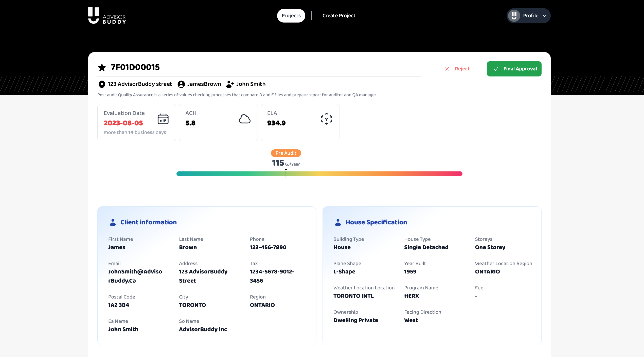Click the ELA scan icon
The width and height of the screenshot is (644, 357).
[326, 119]
